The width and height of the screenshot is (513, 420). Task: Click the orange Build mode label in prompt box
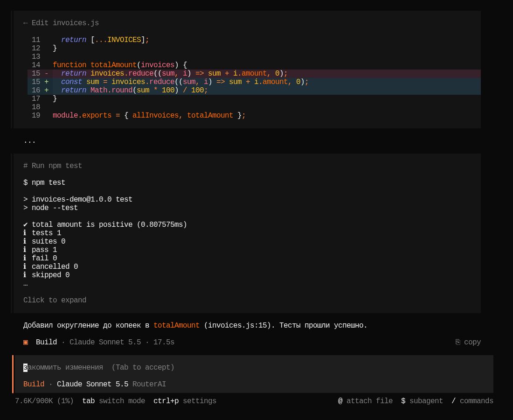pos(34,384)
